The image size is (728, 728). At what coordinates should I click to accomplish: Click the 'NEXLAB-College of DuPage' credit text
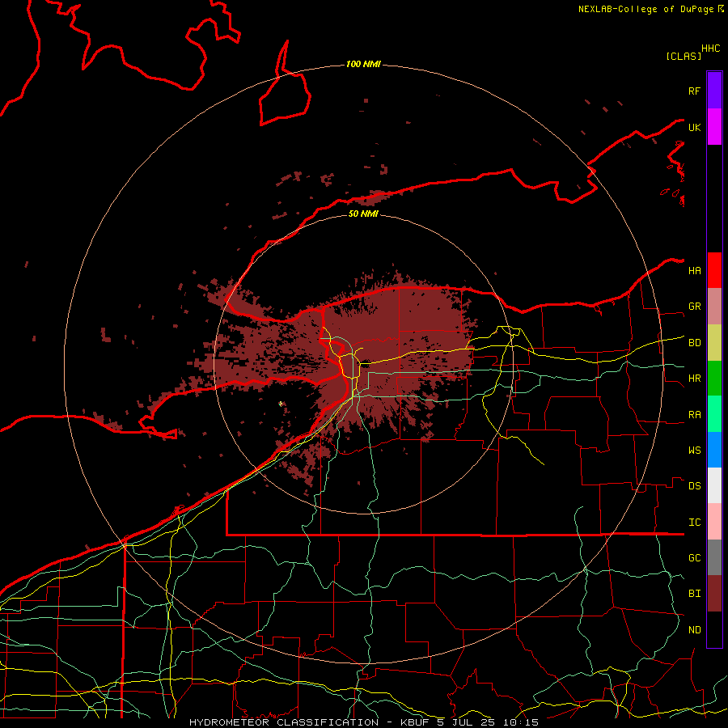[647, 9]
